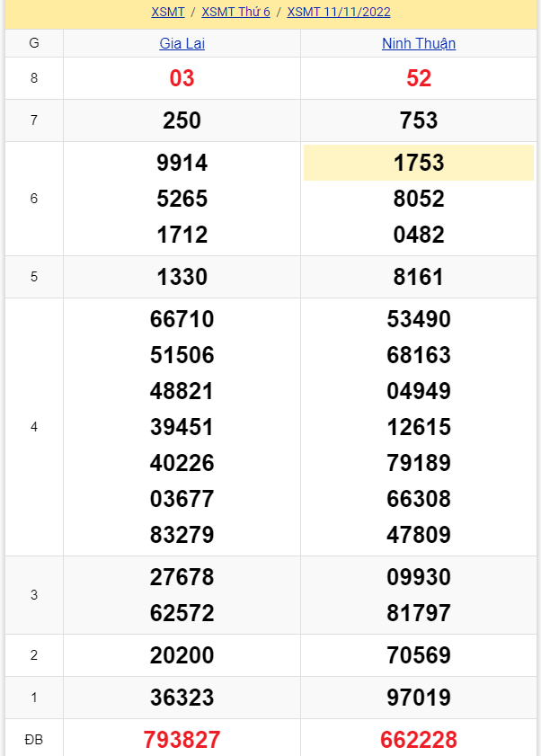This screenshot has height=756, width=541.
Task: Select Gia Lai first prize number 36323
Action: click(x=182, y=698)
